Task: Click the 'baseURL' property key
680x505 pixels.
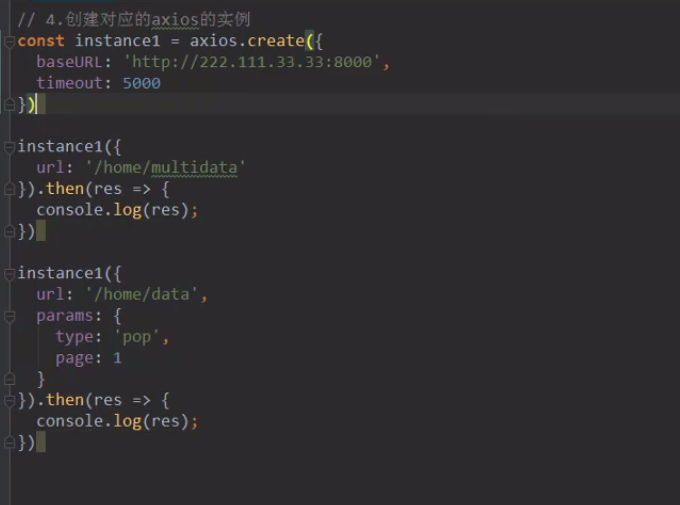Action: point(69,62)
